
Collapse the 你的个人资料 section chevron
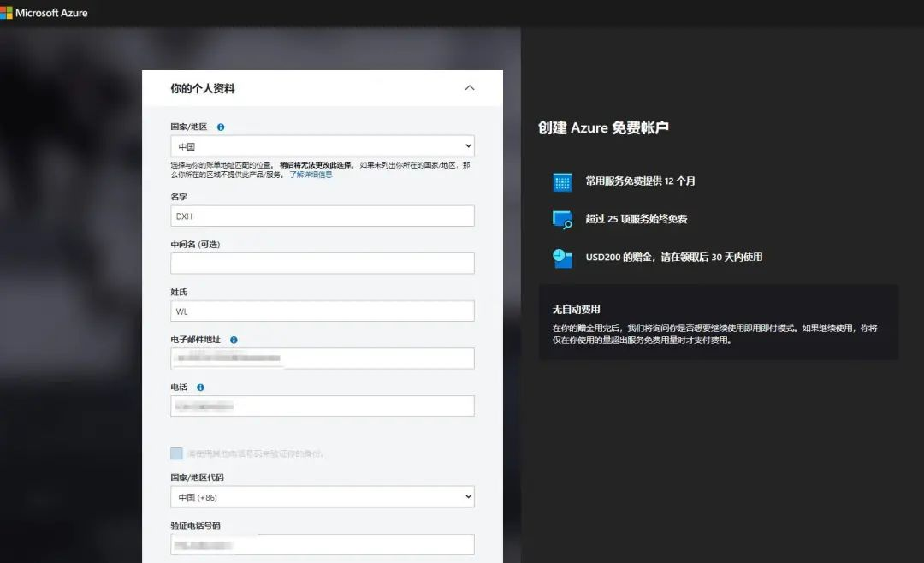(x=470, y=88)
